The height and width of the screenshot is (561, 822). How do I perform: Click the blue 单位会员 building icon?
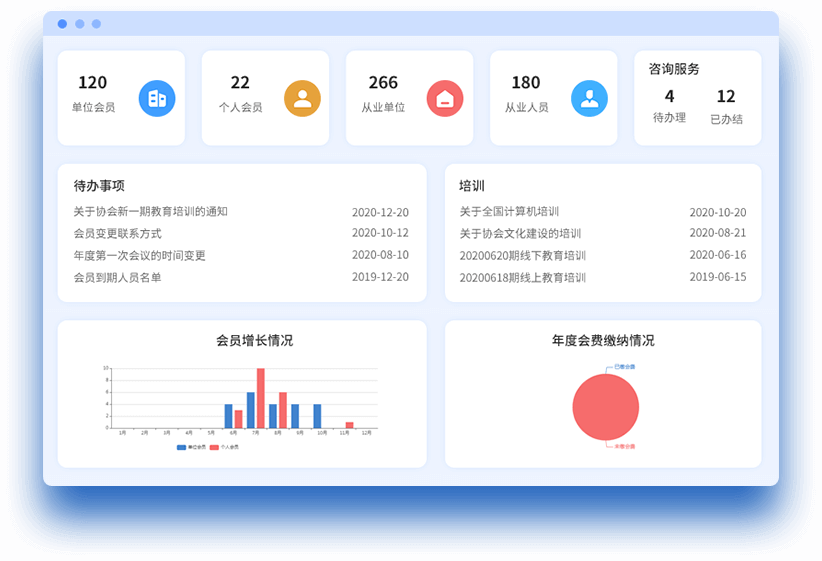tap(157, 98)
